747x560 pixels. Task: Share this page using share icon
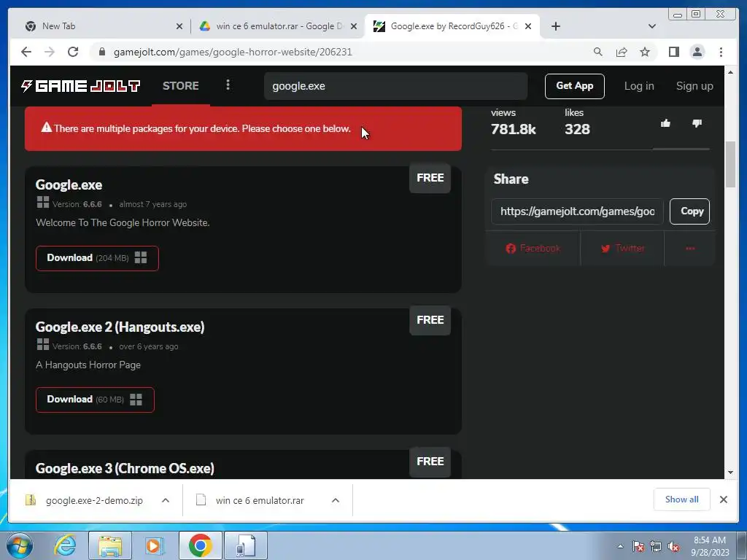pyautogui.click(x=622, y=52)
